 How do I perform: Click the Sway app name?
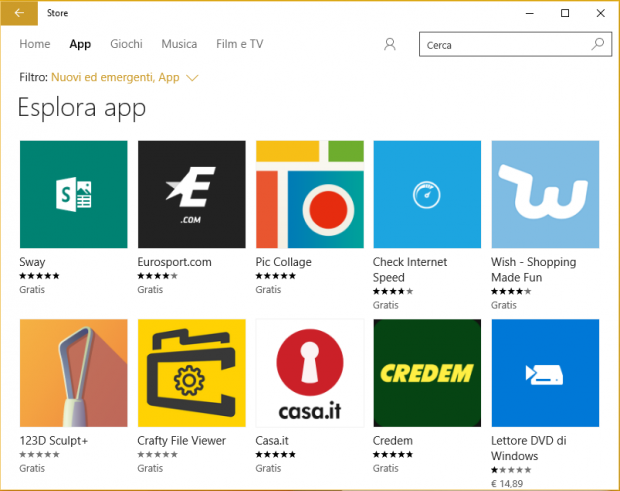pos(32,262)
